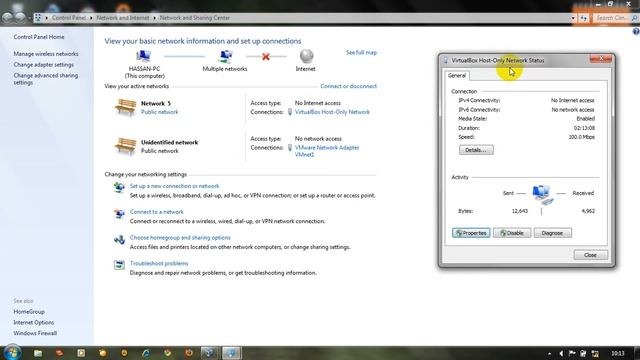Open the address bar history dropdown
Image resolution: width=640 pixels, height=360 pixels.
coord(573,18)
